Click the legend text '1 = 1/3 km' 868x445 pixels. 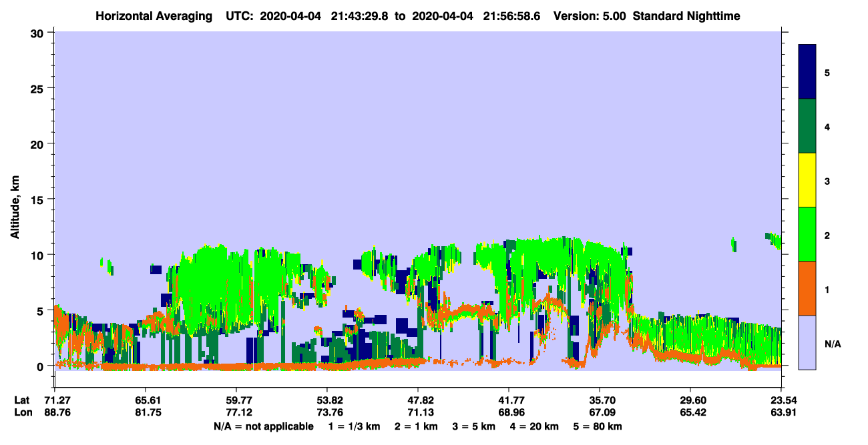click(x=354, y=426)
